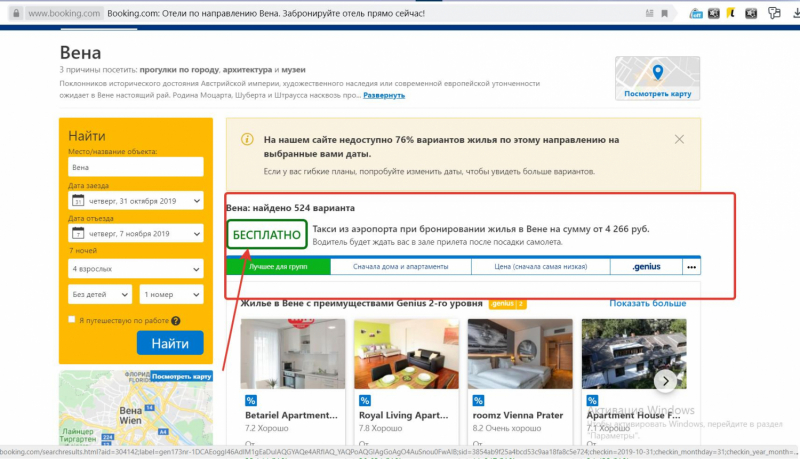This screenshot has width=800, height=459.
Task: Click the percent deal badge on Royal Living Apart
Action: coord(364,401)
